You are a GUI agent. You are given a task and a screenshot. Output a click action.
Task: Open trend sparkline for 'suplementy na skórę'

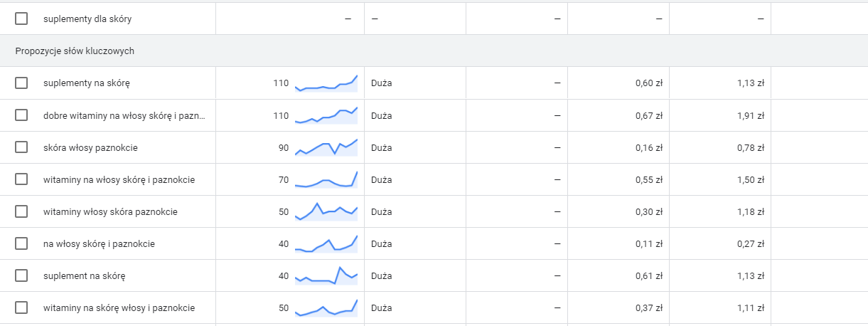pos(326,83)
